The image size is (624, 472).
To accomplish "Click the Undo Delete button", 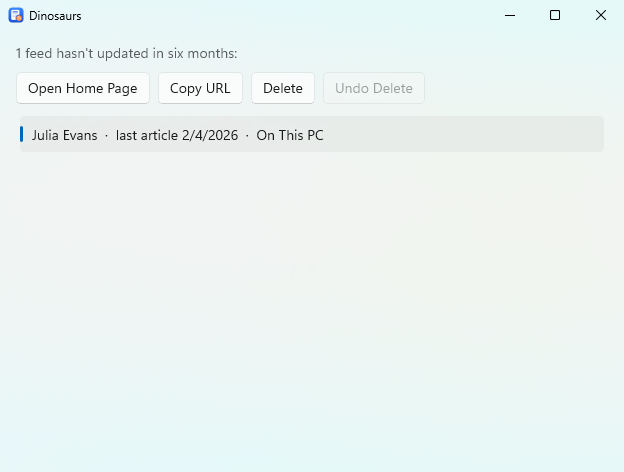I will [374, 88].
